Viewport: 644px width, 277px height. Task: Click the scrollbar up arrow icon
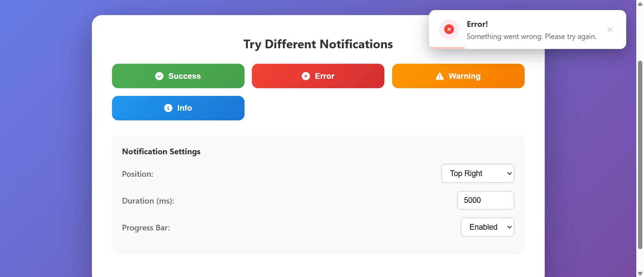tap(639, 4)
